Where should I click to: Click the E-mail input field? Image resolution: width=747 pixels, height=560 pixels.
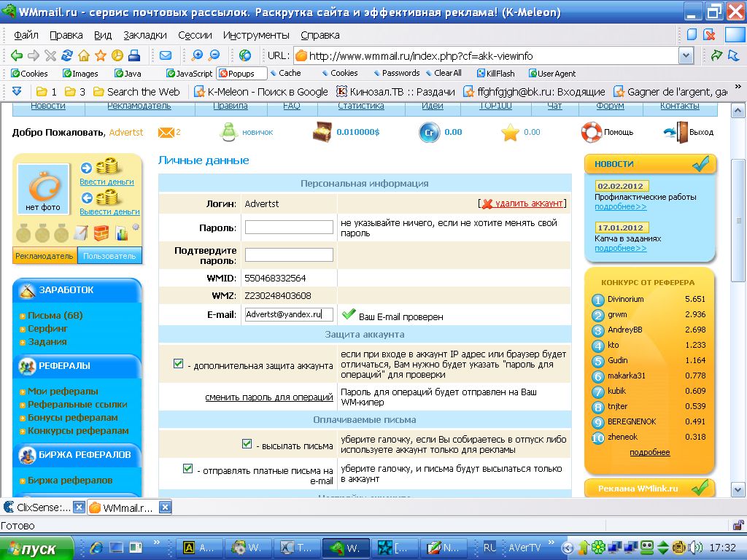point(289,314)
